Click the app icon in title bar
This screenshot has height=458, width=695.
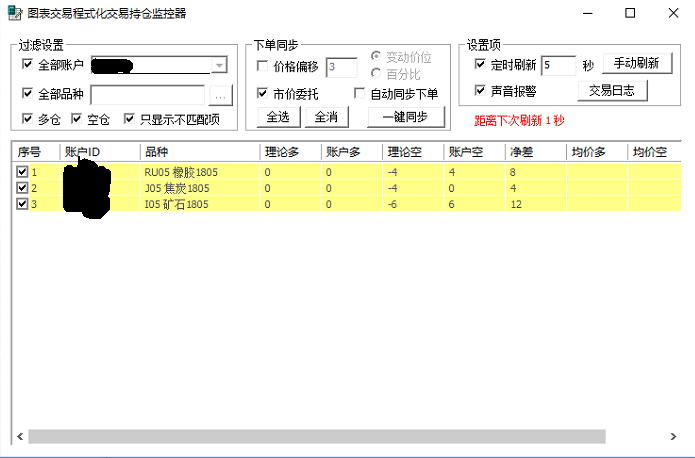pos(14,13)
